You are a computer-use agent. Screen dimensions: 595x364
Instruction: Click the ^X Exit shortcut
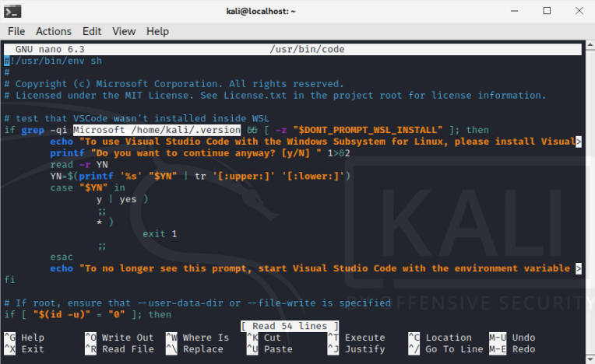point(24,349)
